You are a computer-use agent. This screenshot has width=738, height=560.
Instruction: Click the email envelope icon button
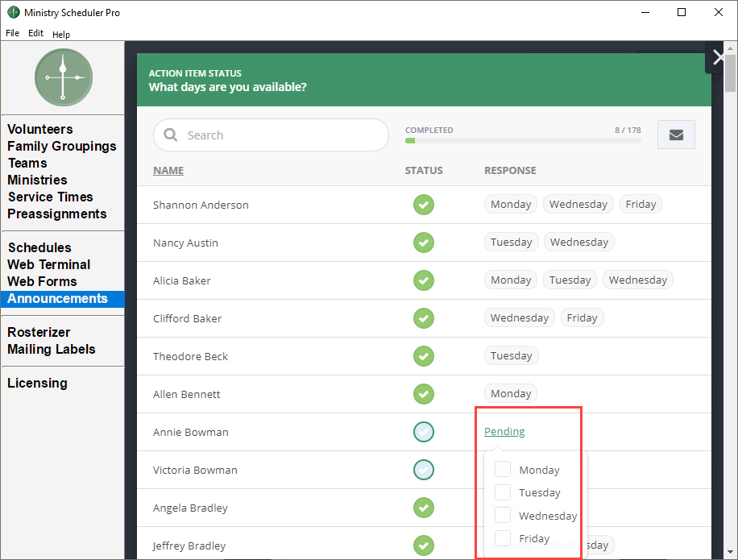pyautogui.click(x=676, y=135)
